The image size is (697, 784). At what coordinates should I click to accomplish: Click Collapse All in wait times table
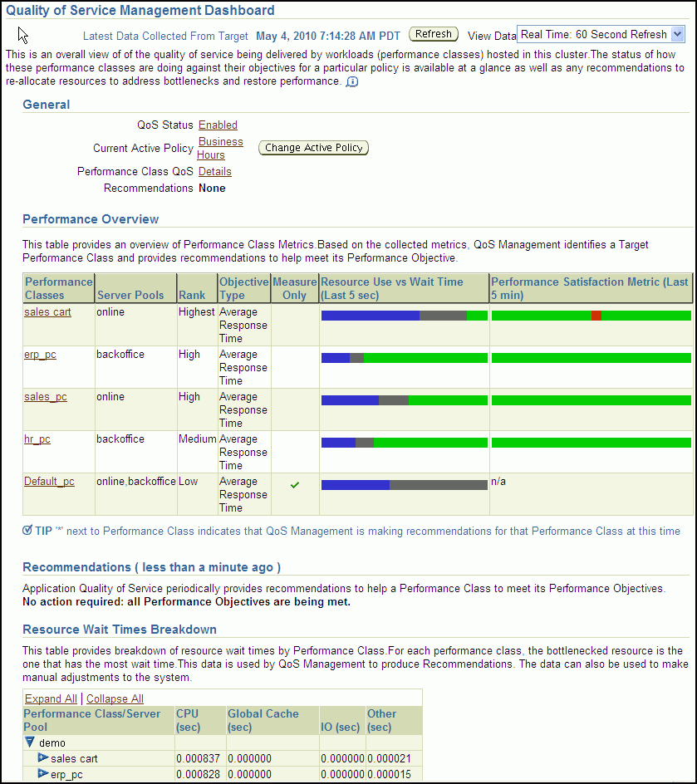(115, 699)
